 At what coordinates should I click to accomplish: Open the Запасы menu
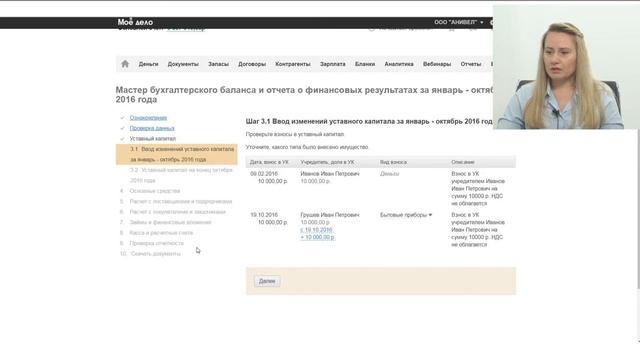click(218, 64)
